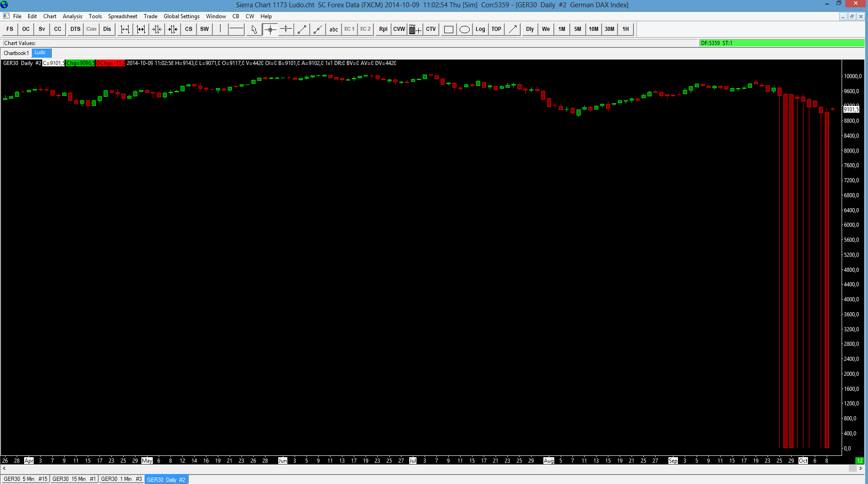Open the Chart menu
Screen dimensions: 868x484
[50, 16]
